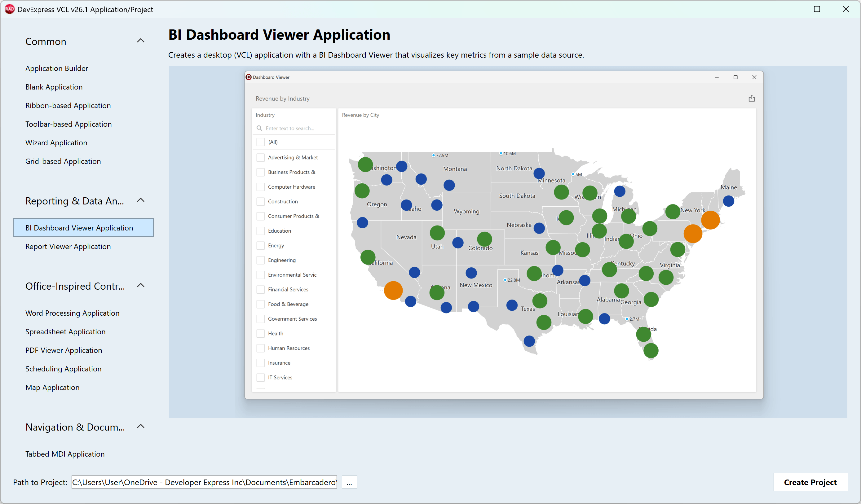Collapse the Office-Inspired Controls group chevron
This screenshot has height=504, width=861.
140,286
